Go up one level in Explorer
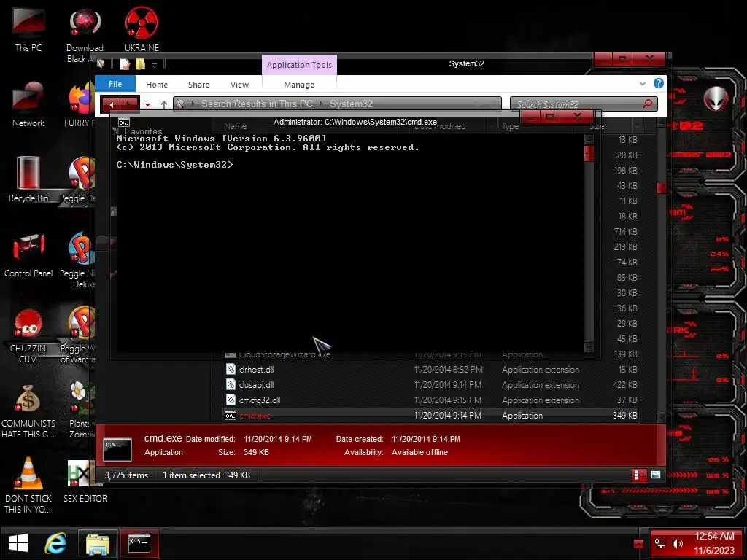The width and height of the screenshot is (747, 560). pos(164,104)
